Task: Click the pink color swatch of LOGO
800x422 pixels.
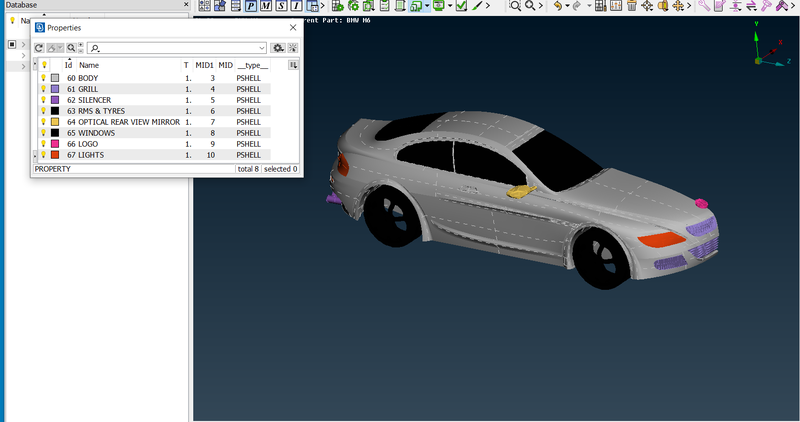Action: coord(55,144)
